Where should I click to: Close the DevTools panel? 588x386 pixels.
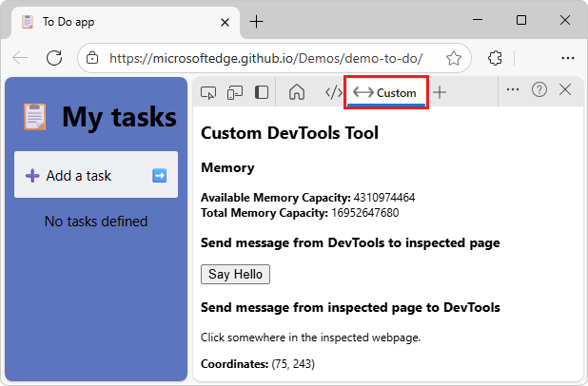click(565, 90)
